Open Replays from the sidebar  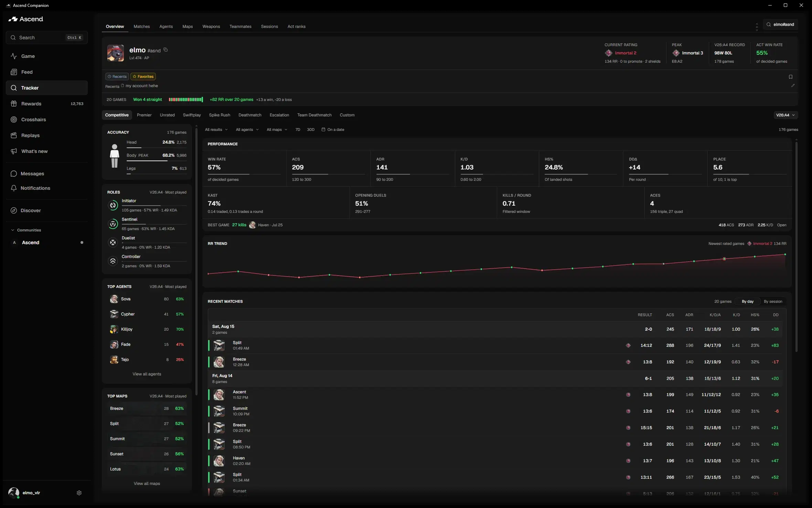[x=47, y=135]
